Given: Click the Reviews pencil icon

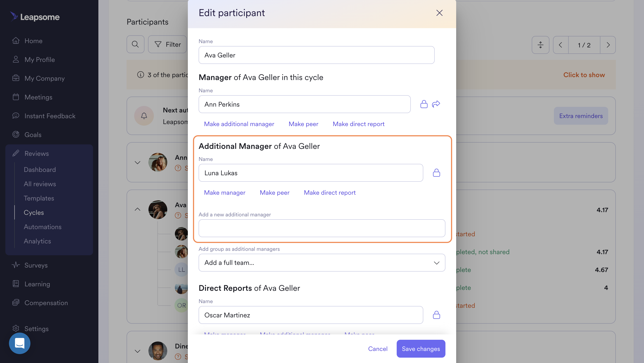Looking at the screenshot, I should tap(16, 153).
